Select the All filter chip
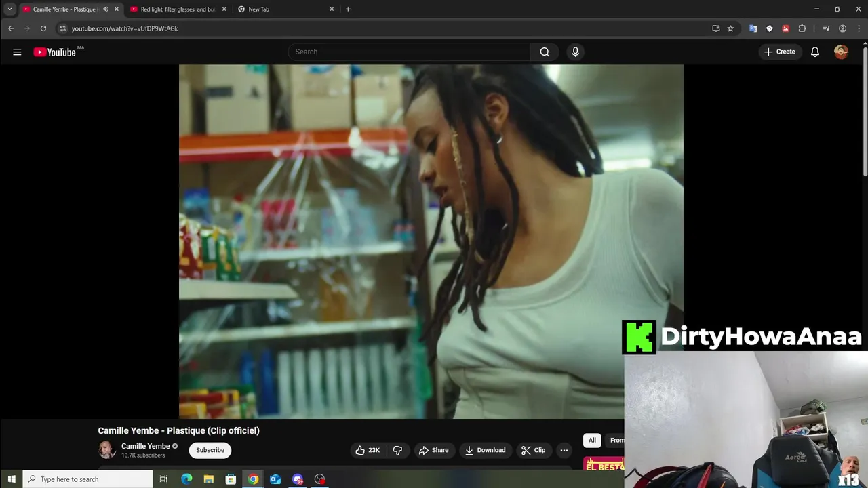868x488 pixels. (x=592, y=441)
